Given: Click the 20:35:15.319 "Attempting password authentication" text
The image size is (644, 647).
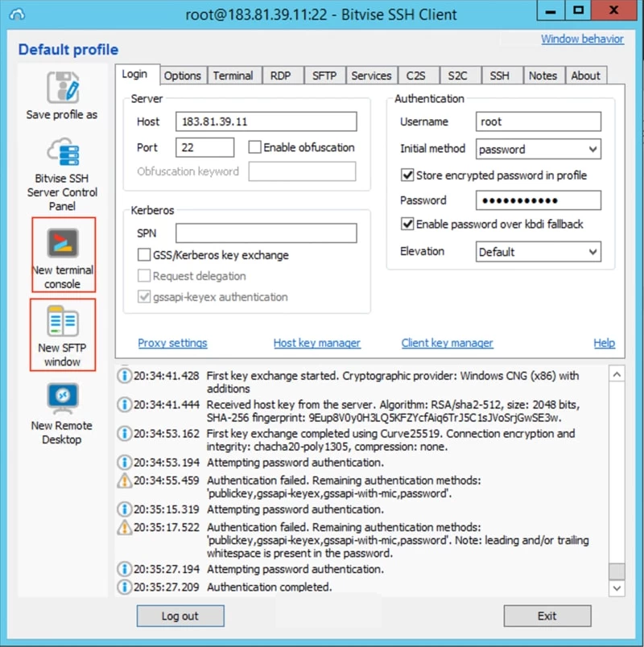Looking at the screenshot, I should click(295, 509).
